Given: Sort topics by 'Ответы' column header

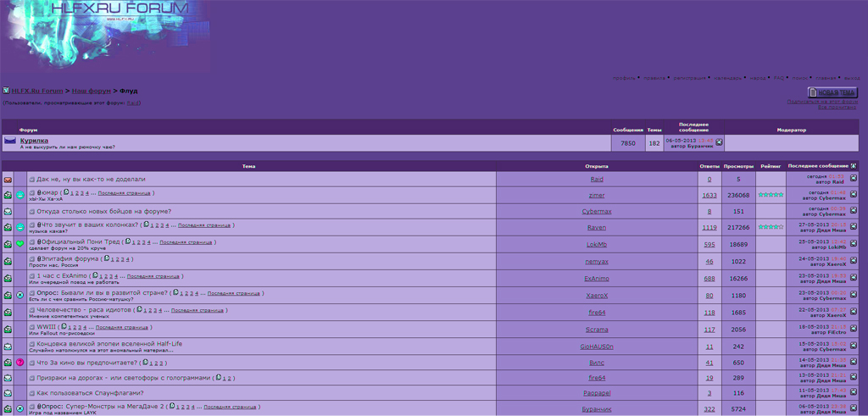Looking at the screenshot, I should pyautogui.click(x=709, y=166).
